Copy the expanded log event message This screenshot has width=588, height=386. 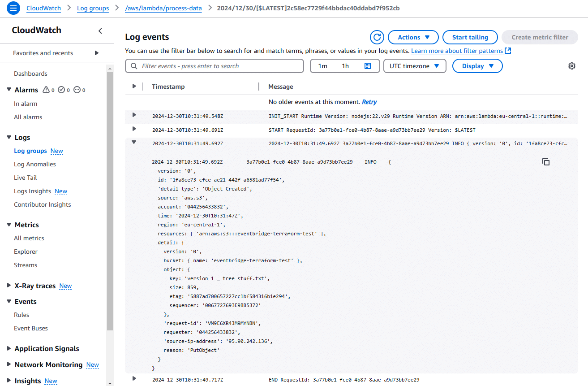click(x=546, y=162)
